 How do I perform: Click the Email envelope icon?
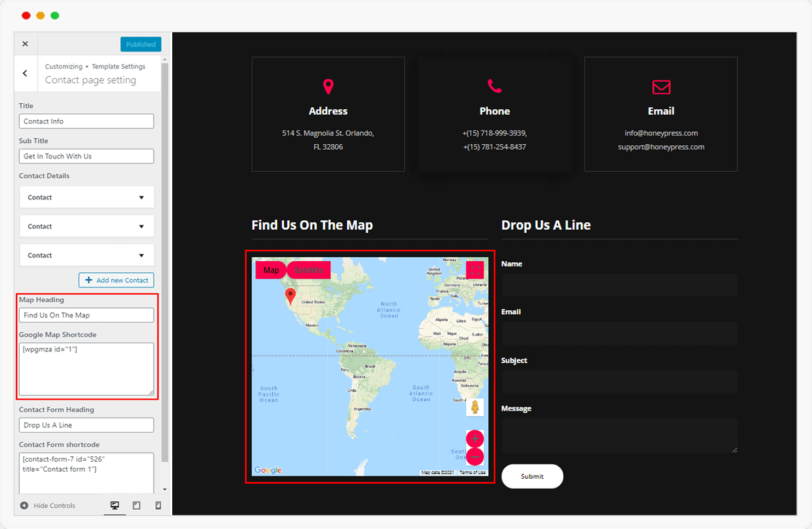[661, 87]
